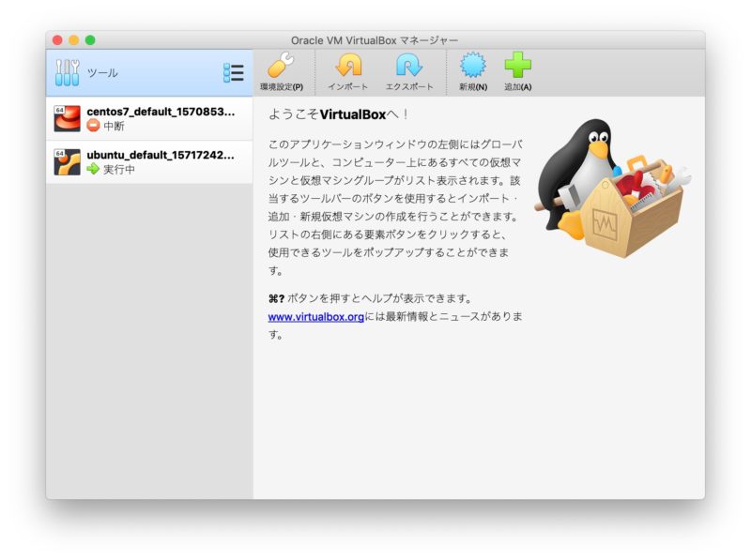Open the www.virtualbox.org link
The width and height of the screenshot is (751, 560).
pyautogui.click(x=316, y=317)
